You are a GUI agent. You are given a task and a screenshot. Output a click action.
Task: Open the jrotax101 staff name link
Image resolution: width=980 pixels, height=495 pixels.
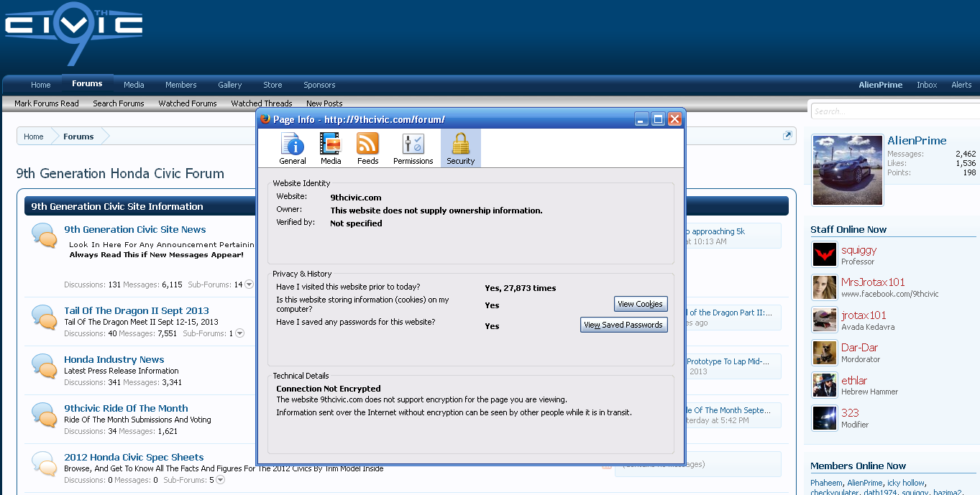point(864,315)
